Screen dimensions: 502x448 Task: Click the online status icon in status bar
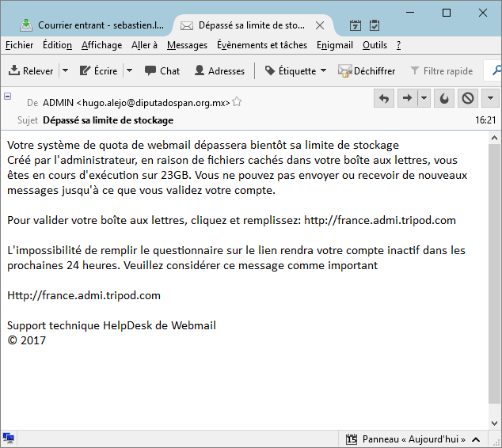(x=9, y=438)
